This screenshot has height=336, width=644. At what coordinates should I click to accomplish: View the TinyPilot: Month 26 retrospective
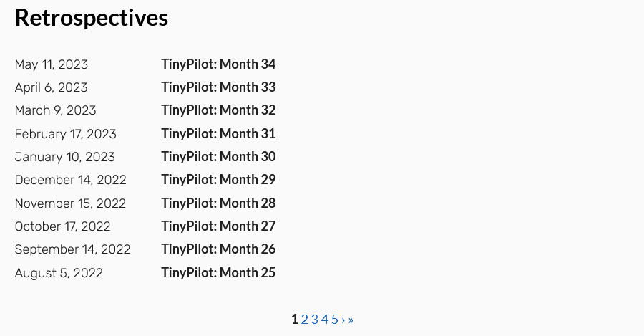click(218, 249)
